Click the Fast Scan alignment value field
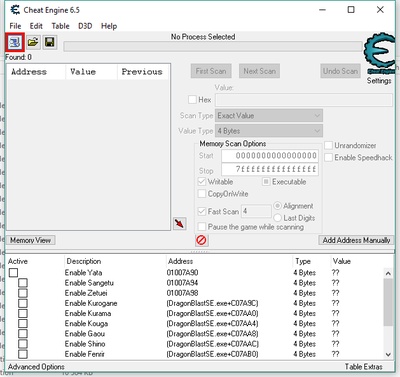Image resolution: width=400 pixels, height=377 pixels. [256, 211]
